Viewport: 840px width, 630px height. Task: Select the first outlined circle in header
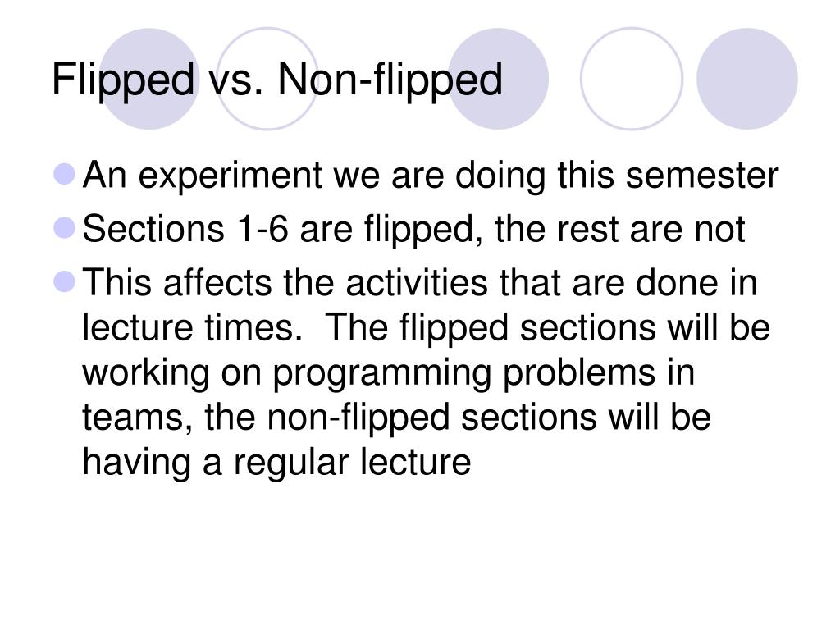tap(267, 79)
